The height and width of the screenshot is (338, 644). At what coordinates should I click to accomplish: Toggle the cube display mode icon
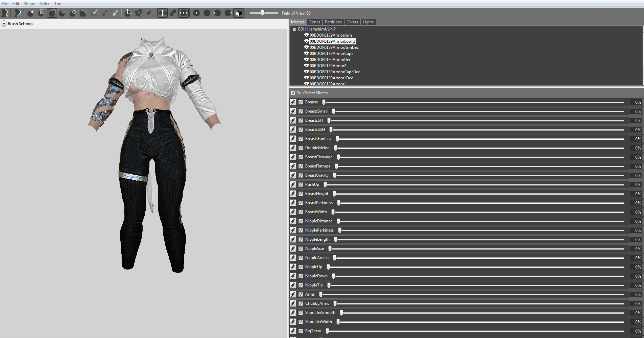point(239,13)
